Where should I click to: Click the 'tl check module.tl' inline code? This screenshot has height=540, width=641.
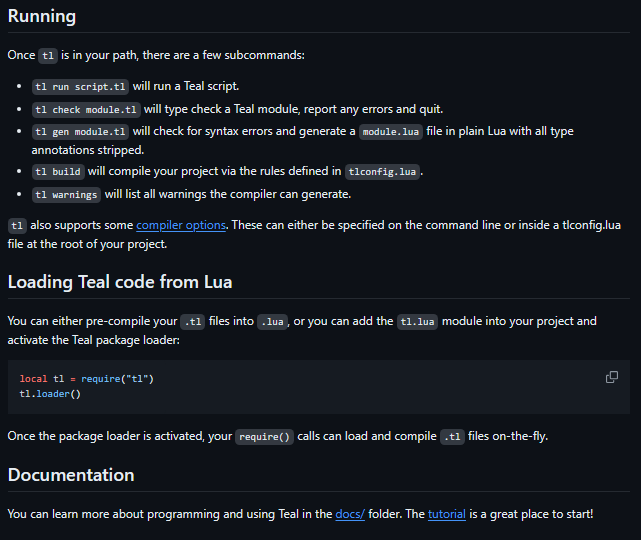85,109
